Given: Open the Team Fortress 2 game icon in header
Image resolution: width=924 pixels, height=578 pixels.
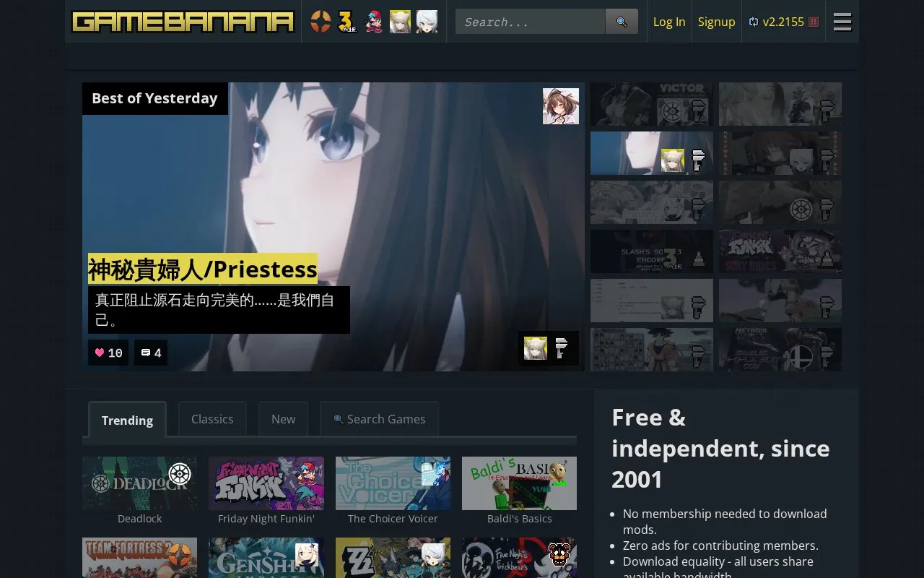Looking at the screenshot, I should pos(321,22).
